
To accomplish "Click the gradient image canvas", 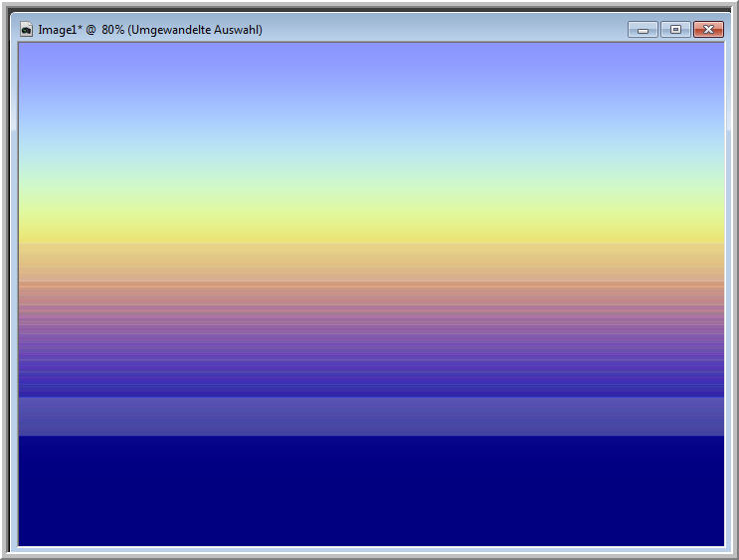I will [x=371, y=294].
